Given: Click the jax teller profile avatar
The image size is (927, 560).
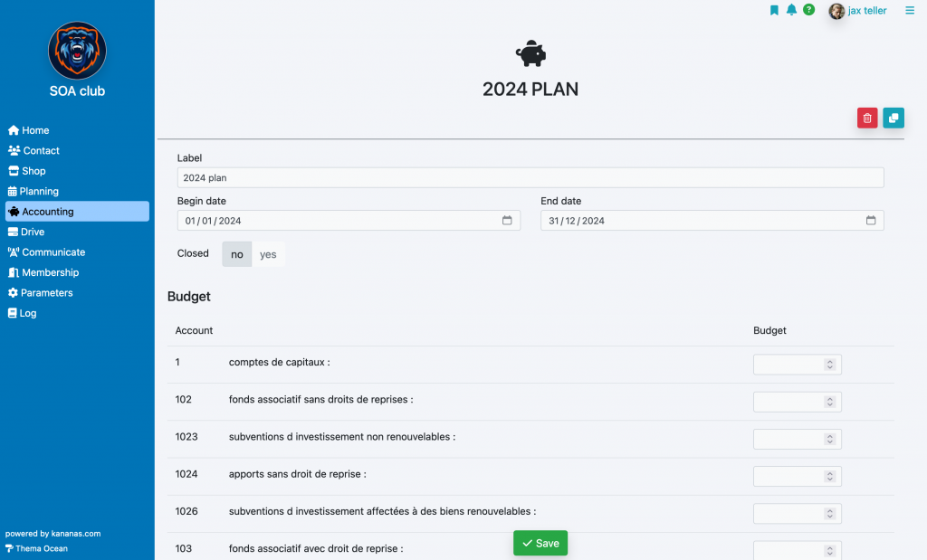Looking at the screenshot, I should pos(836,11).
